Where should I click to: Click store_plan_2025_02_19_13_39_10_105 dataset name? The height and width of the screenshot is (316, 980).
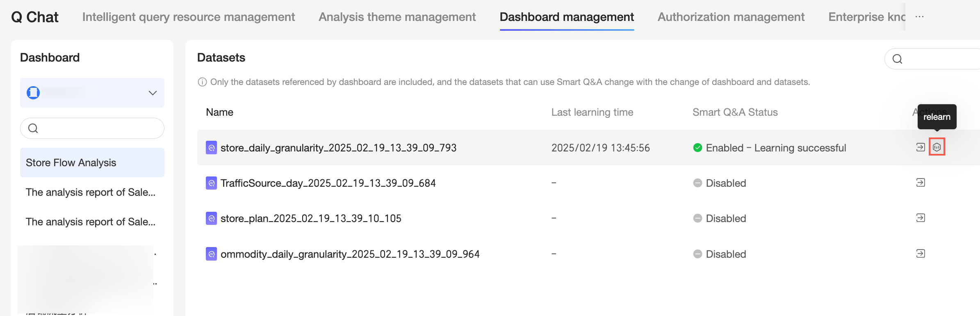coord(311,218)
